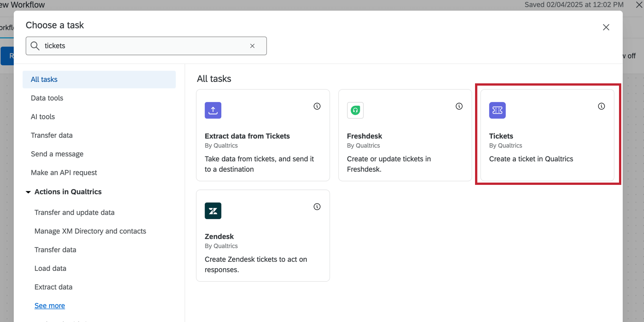Click the Zendesk logo icon
This screenshot has height=322, width=644.
(x=213, y=211)
